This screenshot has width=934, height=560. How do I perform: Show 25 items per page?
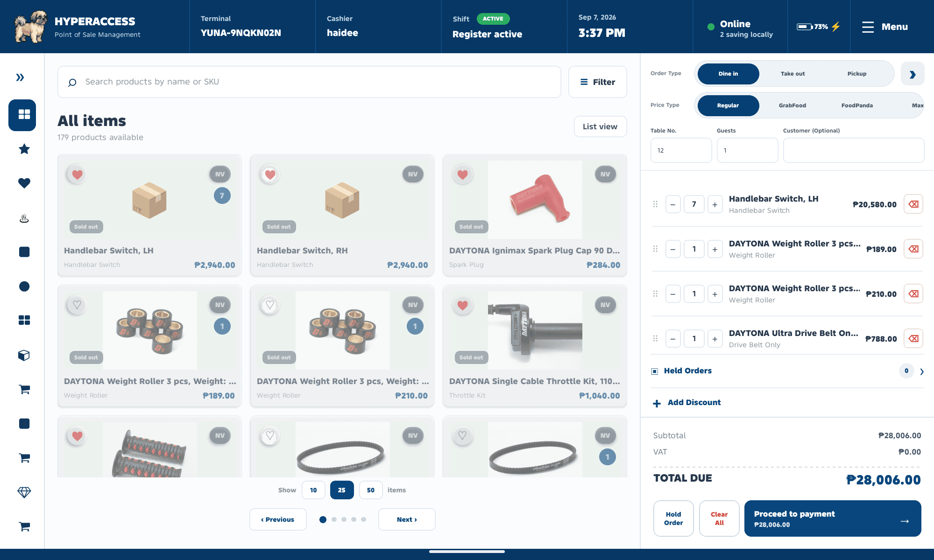pos(342,490)
